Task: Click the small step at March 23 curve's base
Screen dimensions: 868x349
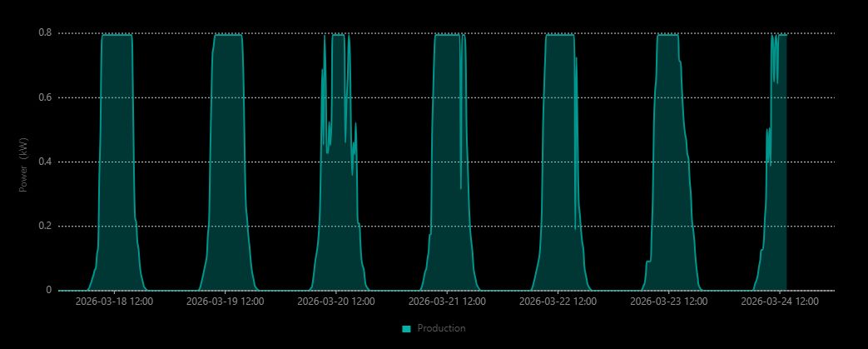Action: 648,262
